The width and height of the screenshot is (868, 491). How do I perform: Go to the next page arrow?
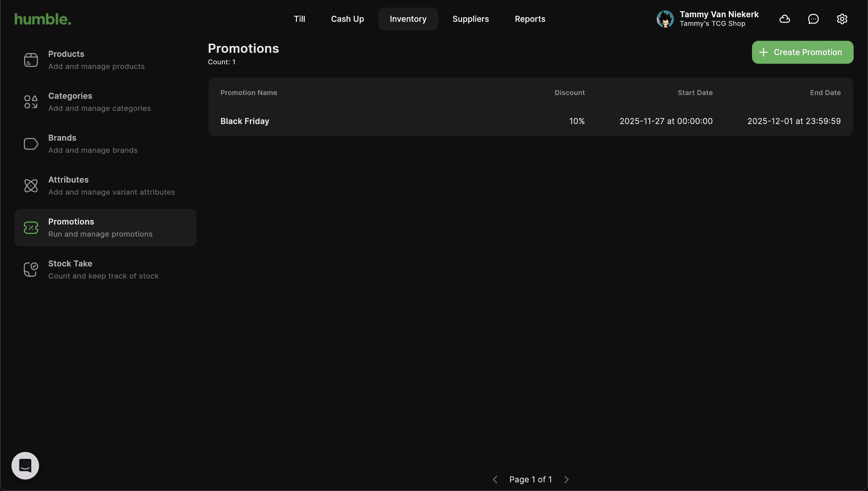click(x=567, y=480)
